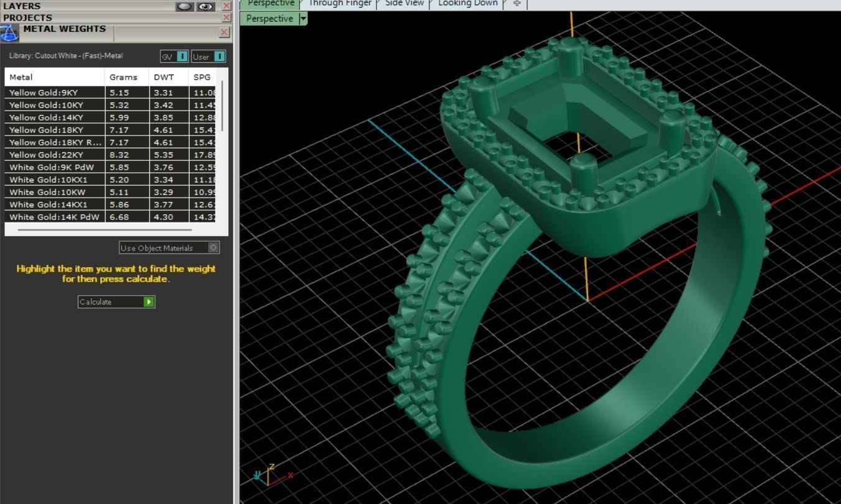This screenshot has height=504, width=841.
Task: Click the XYZ axis gizmo in viewport
Action: [272, 475]
